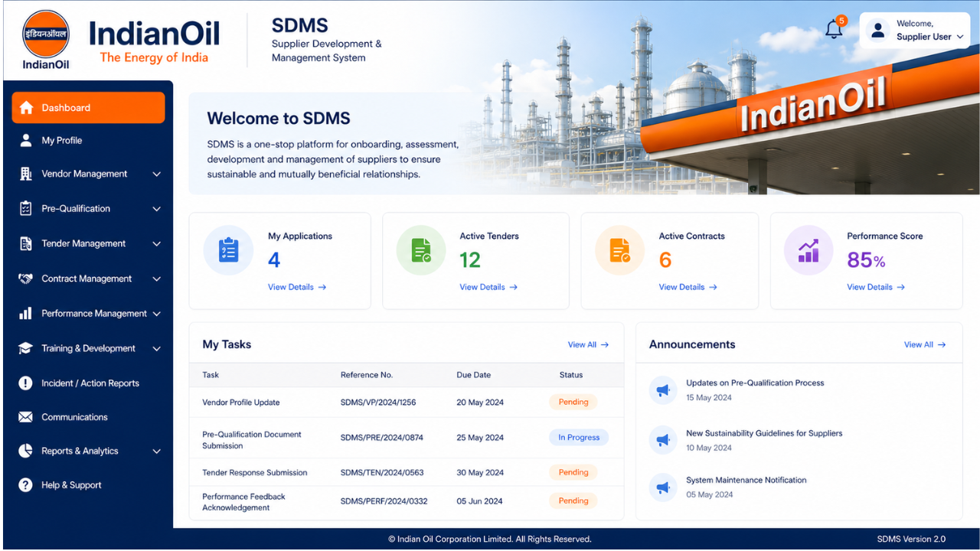This screenshot has height=551, width=980.
Task: Click the Performance Score chart icon
Action: coord(808,250)
